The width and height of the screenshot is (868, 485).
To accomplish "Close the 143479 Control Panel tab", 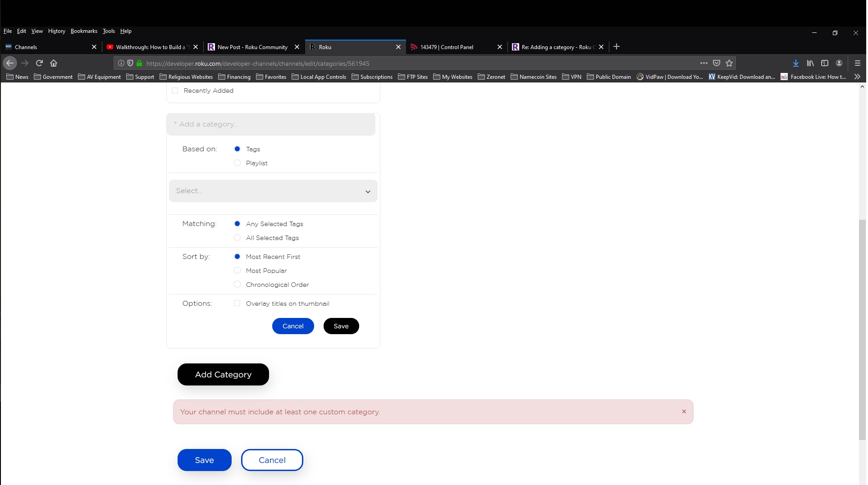I will point(500,47).
